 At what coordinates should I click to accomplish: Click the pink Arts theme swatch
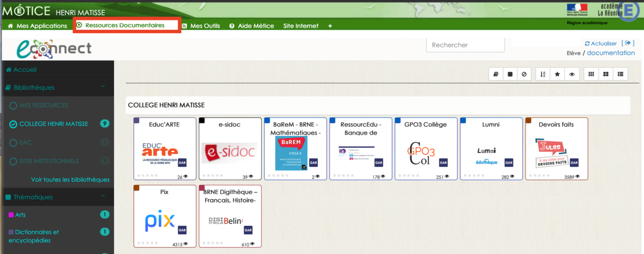pyautogui.click(x=11, y=215)
